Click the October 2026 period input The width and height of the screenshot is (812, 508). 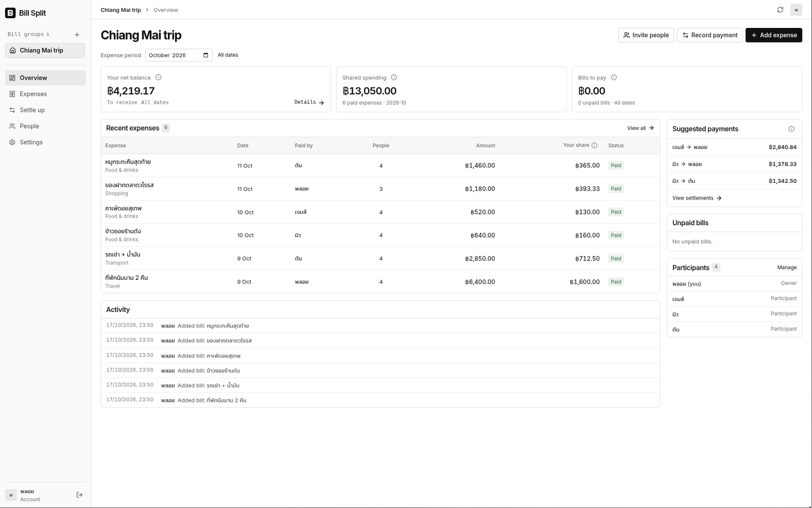pyautogui.click(x=179, y=55)
